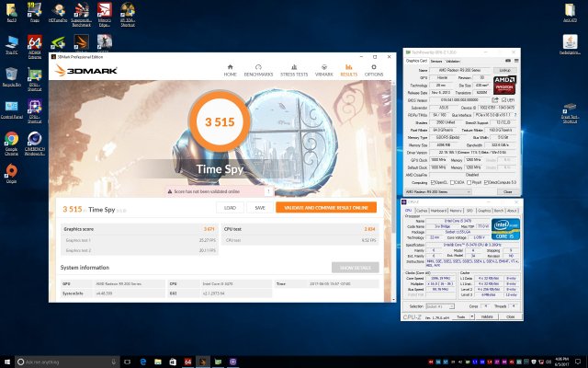The image size is (588, 368).
Task: Open the About tab in CPU-Z
Action: click(512, 211)
